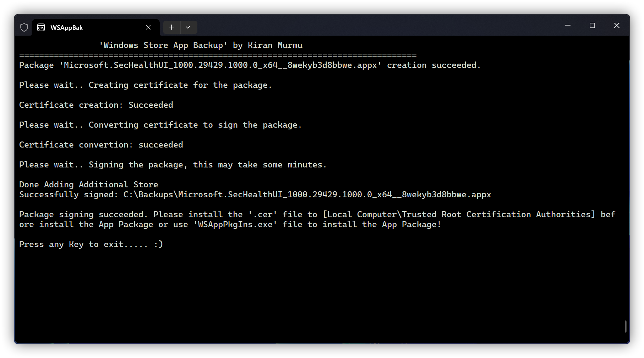Maximize the terminal window
Viewport: 644px width, 358px height.
(x=592, y=26)
